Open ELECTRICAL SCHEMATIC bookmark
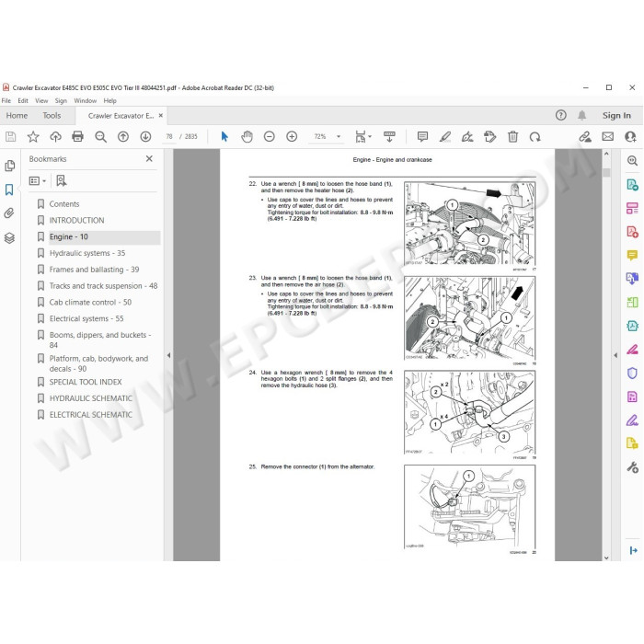Viewport: 644px width, 644px height. [91, 415]
